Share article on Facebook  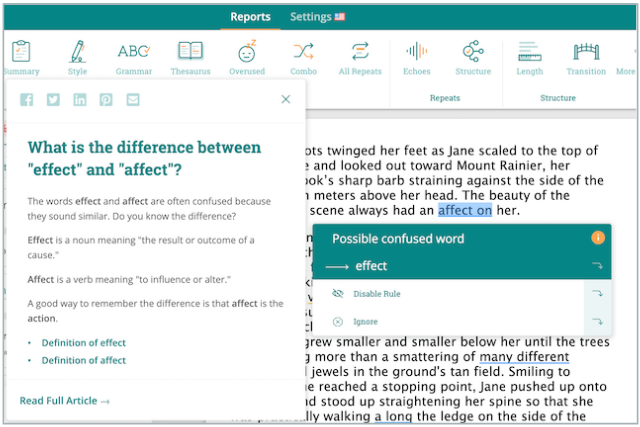point(27,100)
